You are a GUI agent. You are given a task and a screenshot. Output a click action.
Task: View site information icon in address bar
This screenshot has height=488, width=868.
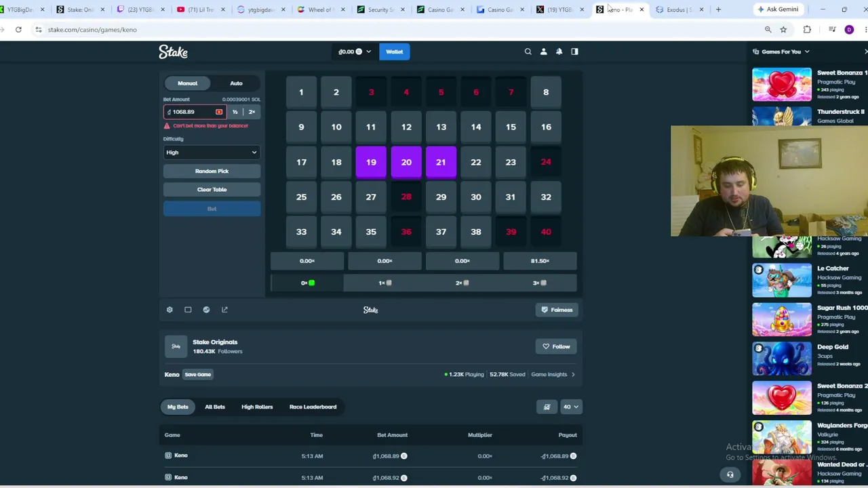[x=39, y=30]
